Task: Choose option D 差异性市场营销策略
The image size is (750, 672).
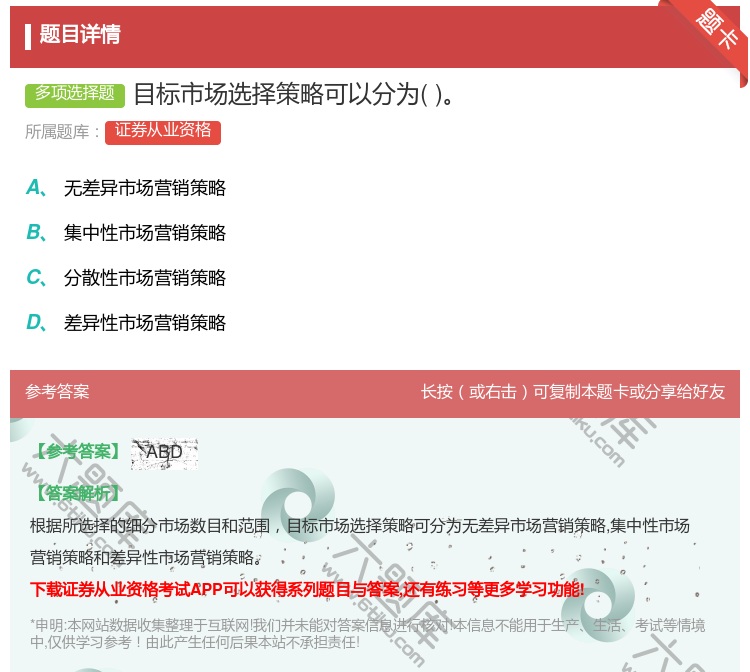Action: click(144, 323)
